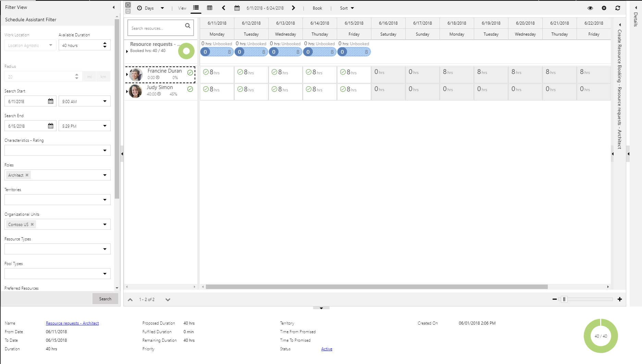The width and height of the screenshot is (642, 364).
Task: Click the View label in toolbar
Action: [x=182, y=8]
